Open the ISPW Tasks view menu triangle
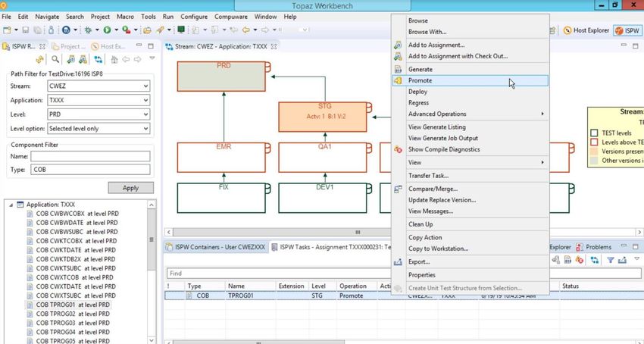 tap(636, 259)
